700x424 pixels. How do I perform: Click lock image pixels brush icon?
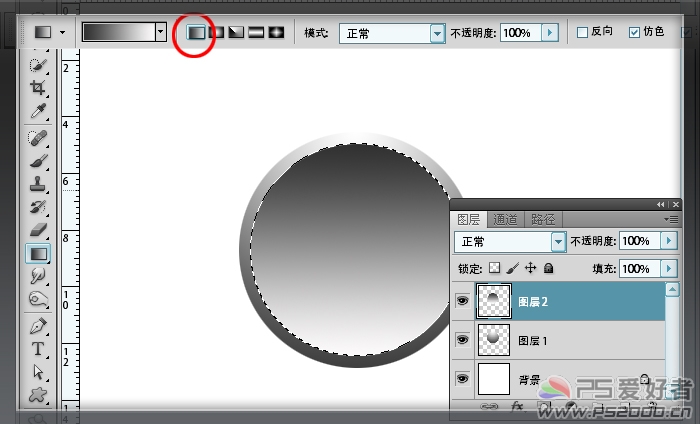(512, 268)
